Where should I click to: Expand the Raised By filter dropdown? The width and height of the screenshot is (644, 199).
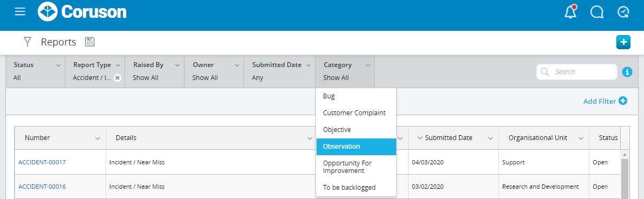[178, 65]
